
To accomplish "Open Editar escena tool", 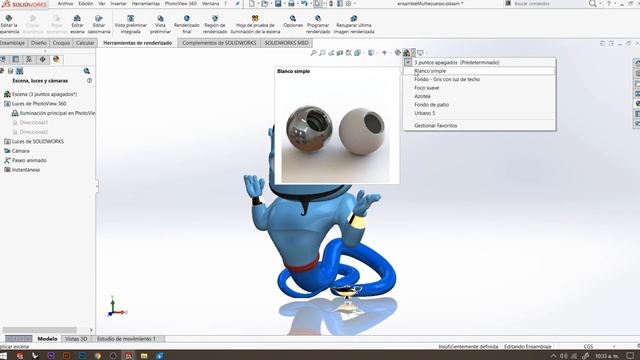I will [x=77, y=24].
